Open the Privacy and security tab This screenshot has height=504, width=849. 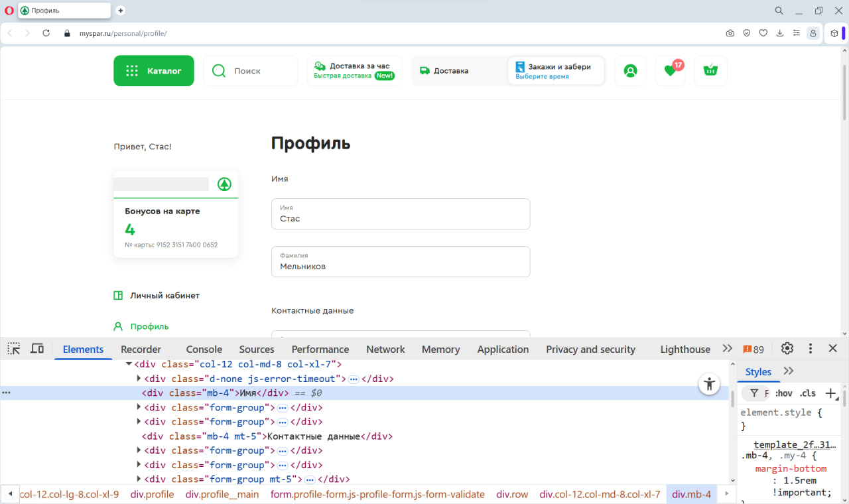pyautogui.click(x=590, y=349)
